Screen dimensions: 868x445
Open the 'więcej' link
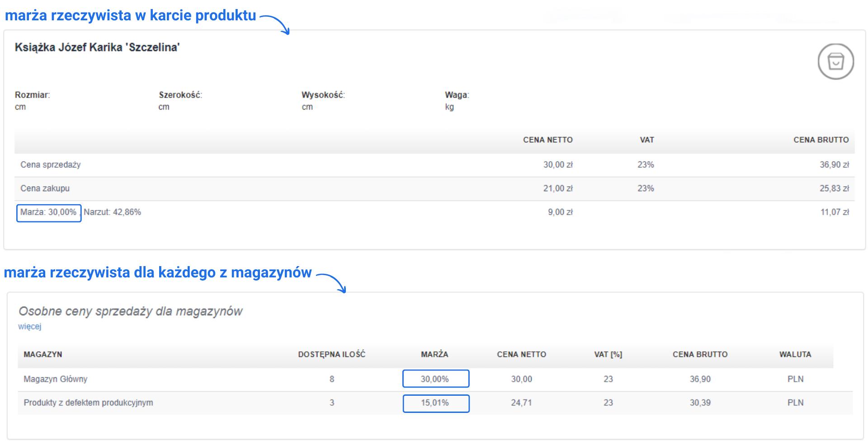[x=30, y=327]
